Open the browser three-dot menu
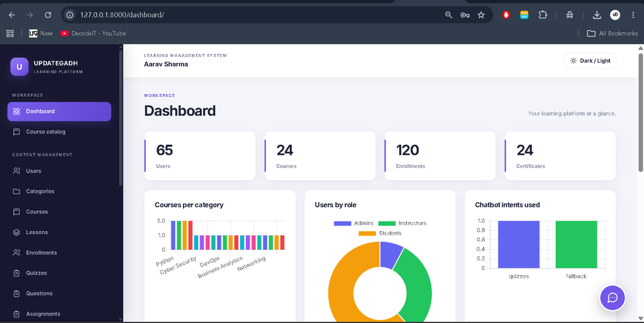644x323 pixels. [x=633, y=14]
